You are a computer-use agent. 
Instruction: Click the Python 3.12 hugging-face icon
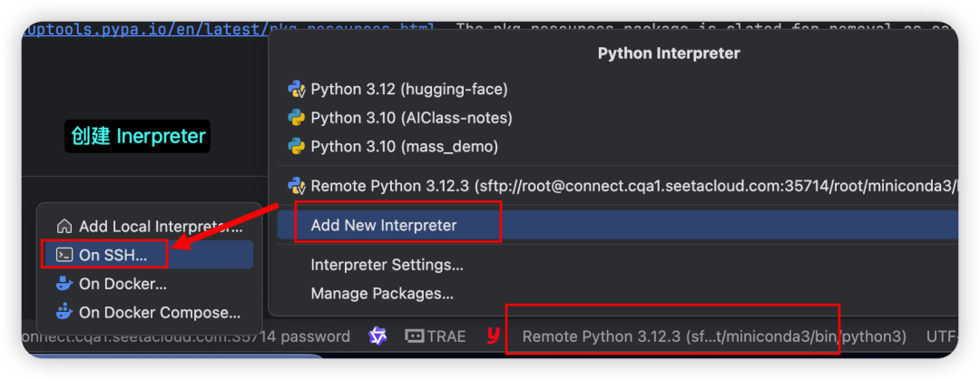(x=296, y=89)
